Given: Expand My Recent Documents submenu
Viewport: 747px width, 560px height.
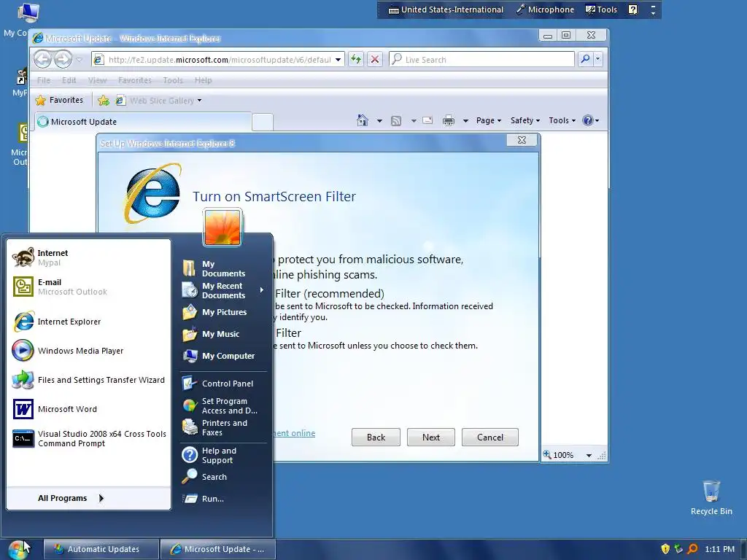Looking at the screenshot, I should tap(223, 290).
